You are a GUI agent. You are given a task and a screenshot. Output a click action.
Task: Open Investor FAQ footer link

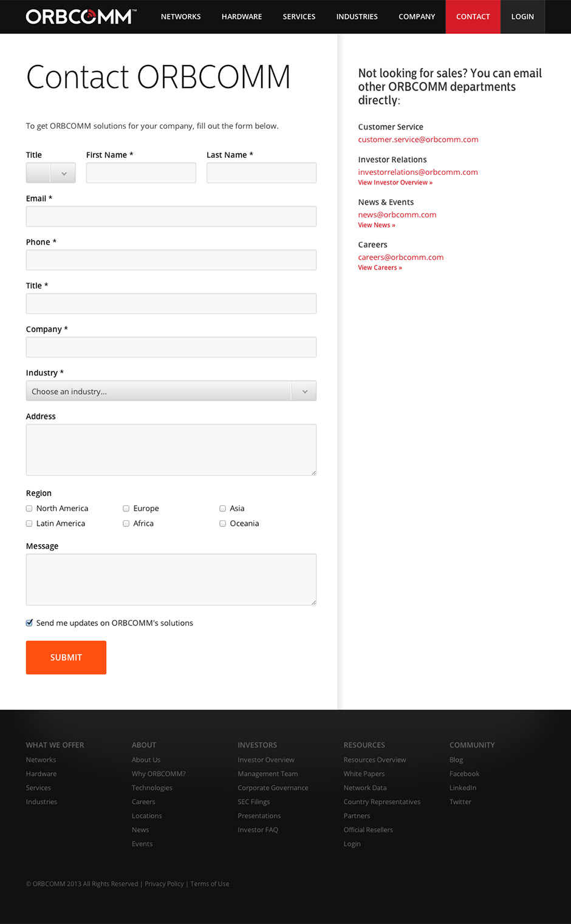(x=258, y=830)
